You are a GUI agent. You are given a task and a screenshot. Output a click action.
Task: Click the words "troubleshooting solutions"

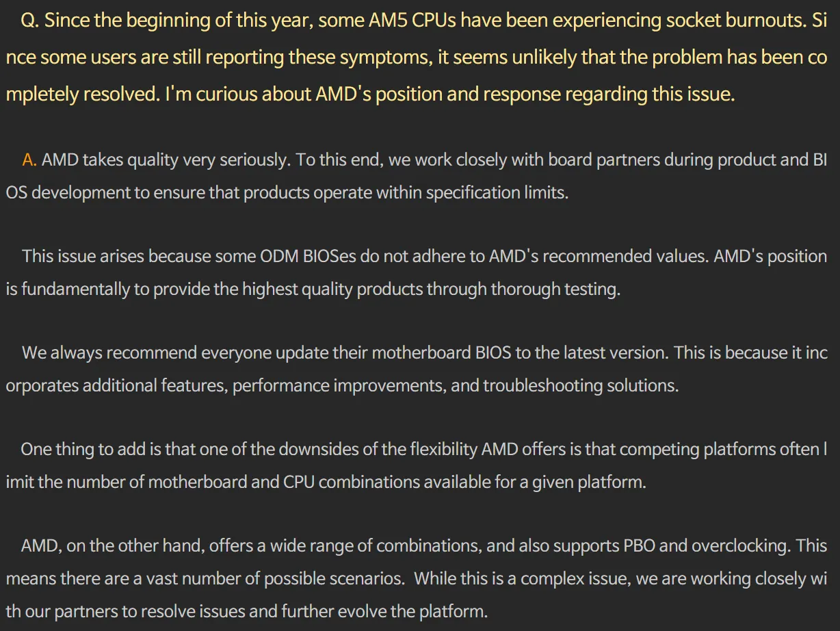pyautogui.click(x=581, y=387)
